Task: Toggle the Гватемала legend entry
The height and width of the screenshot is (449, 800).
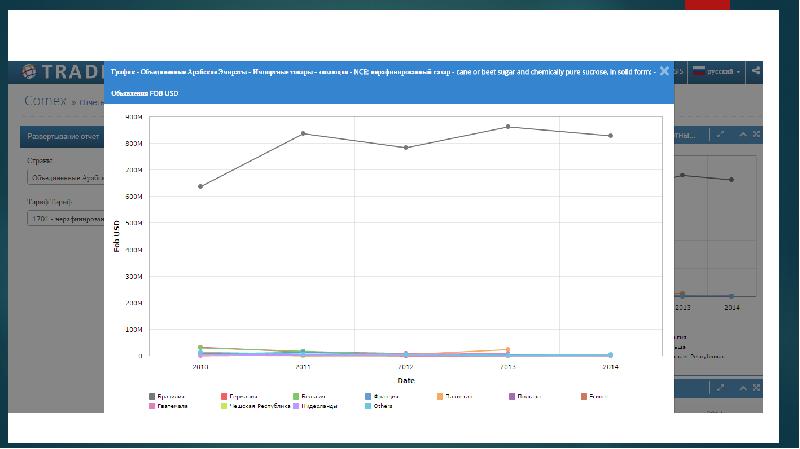Action: 168,406
